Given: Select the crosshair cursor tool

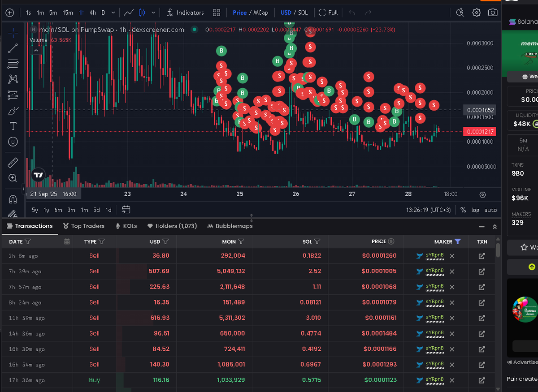Looking at the screenshot, I should click(x=13, y=33).
